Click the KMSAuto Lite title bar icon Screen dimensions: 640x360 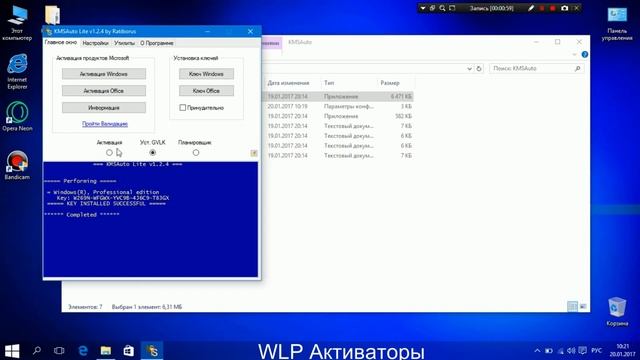[49, 31]
